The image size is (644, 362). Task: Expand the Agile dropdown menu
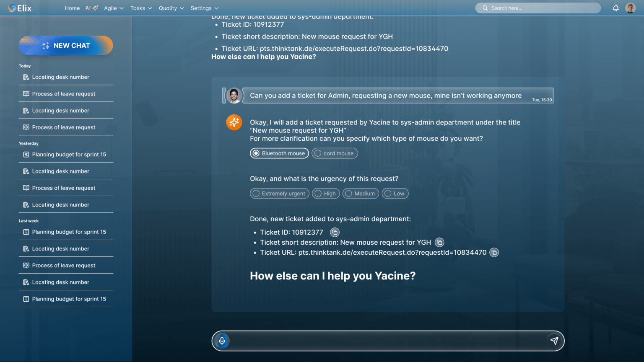[x=114, y=8]
